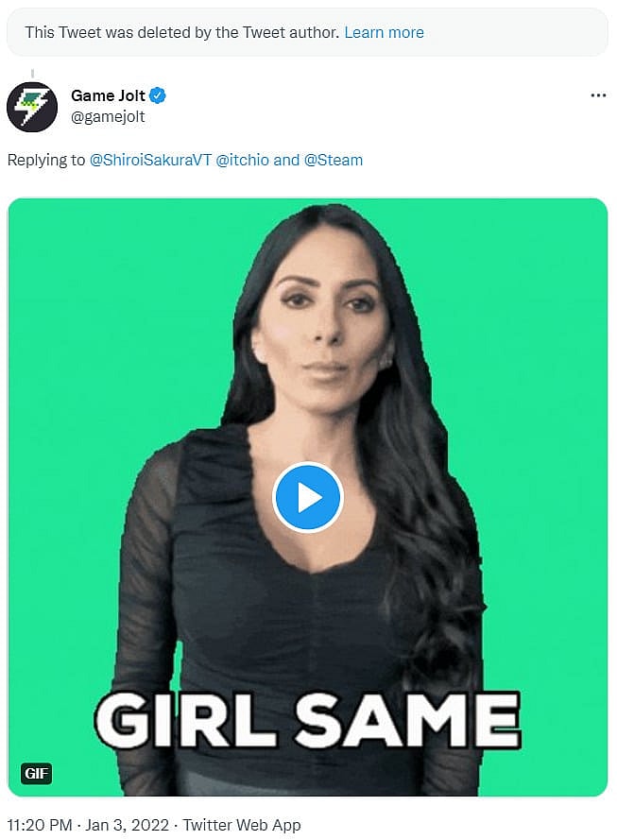Click the @gamejolt handle
The width and height of the screenshot is (617, 840).
click(108, 116)
